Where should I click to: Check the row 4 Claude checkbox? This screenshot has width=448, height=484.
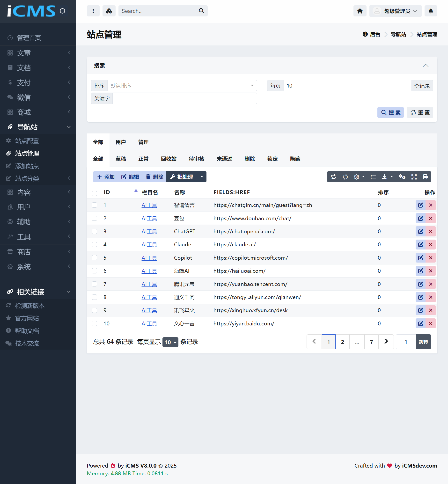(x=94, y=244)
